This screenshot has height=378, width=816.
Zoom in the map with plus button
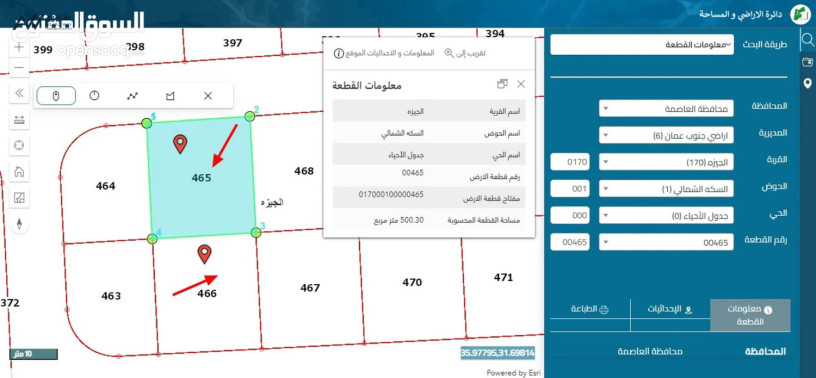[x=19, y=47]
